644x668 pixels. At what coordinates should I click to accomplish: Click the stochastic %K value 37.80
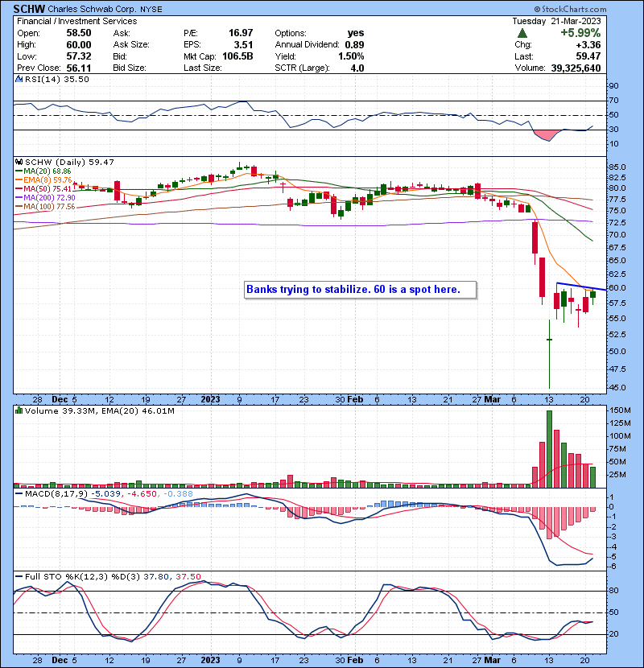[x=155, y=576]
